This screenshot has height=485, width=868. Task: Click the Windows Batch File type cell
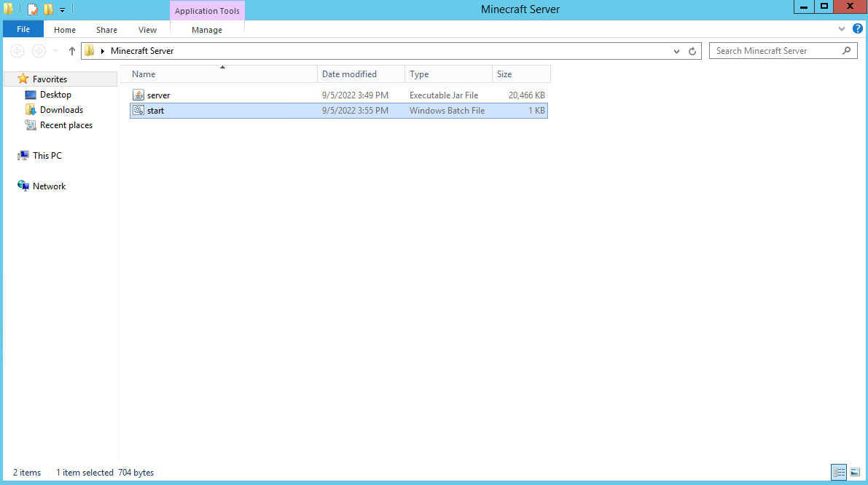(447, 111)
